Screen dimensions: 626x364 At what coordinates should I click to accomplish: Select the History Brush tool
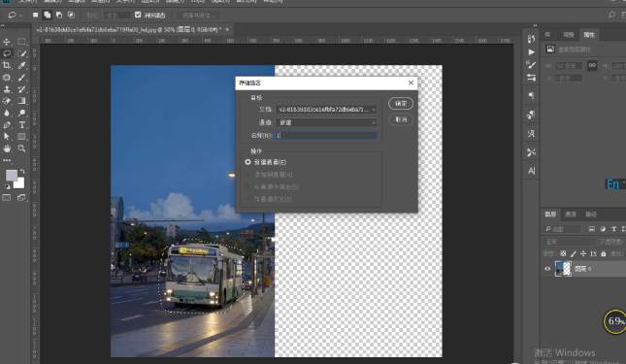coord(22,89)
